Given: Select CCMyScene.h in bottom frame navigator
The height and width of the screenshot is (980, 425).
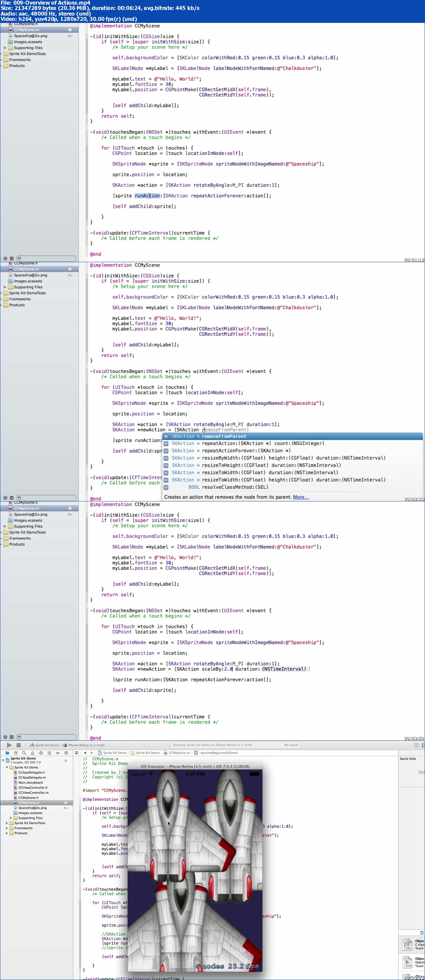Looking at the screenshot, I should point(28,797).
